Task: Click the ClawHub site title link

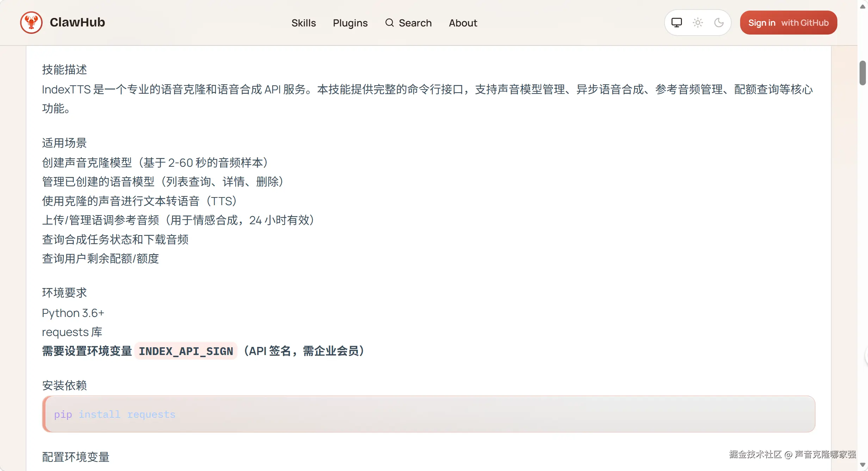Action: tap(77, 22)
